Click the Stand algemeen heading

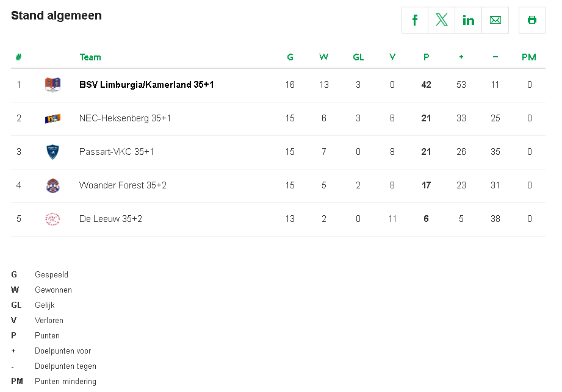coord(56,16)
